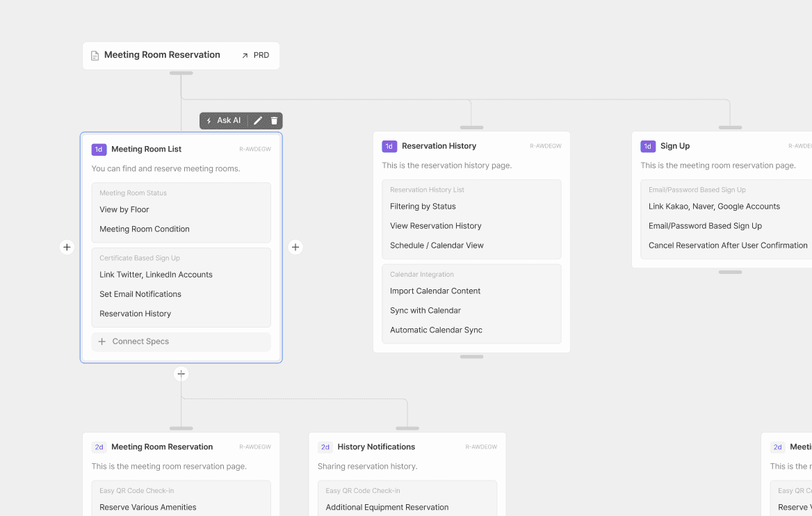Image resolution: width=812 pixels, height=516 pixels.
Task: Click the 2d badge on Meeting Room Reservation card
Action: point(99,447)
